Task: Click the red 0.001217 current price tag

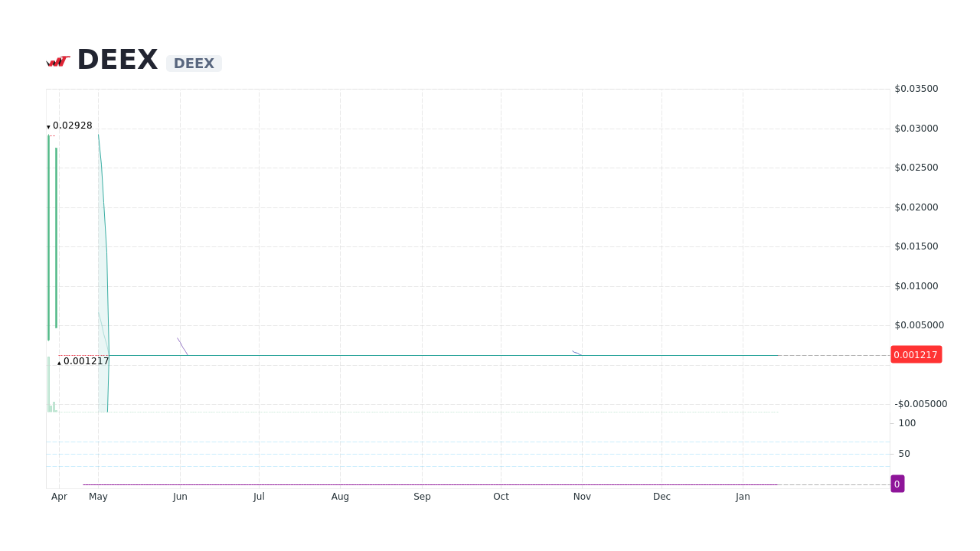Action: [x=916, y=354]
